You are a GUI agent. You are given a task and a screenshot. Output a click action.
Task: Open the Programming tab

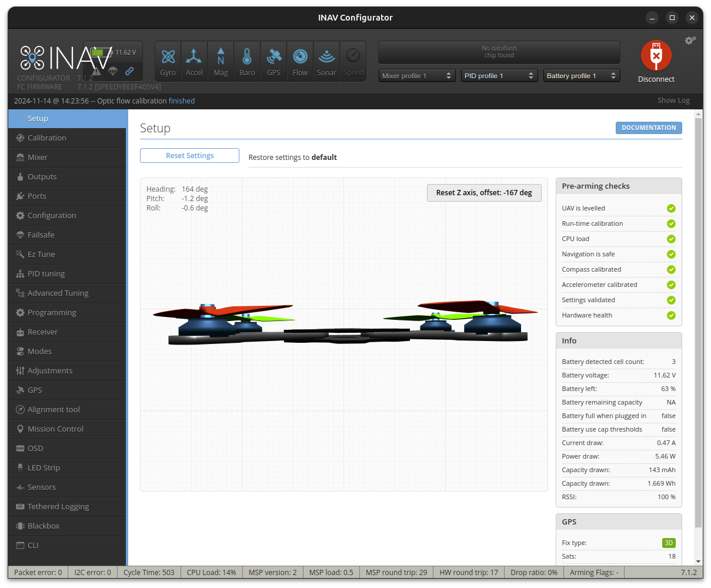tap(67, 312)
